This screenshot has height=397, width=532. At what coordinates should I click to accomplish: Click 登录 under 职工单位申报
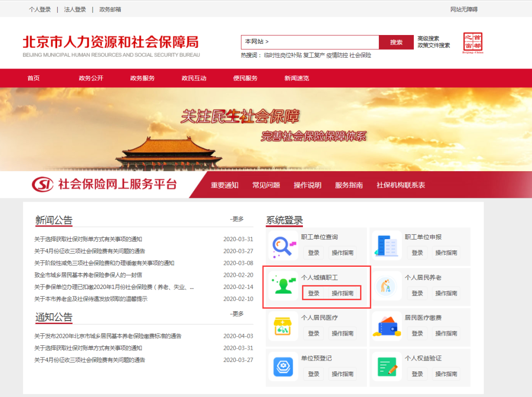(417, 253)
